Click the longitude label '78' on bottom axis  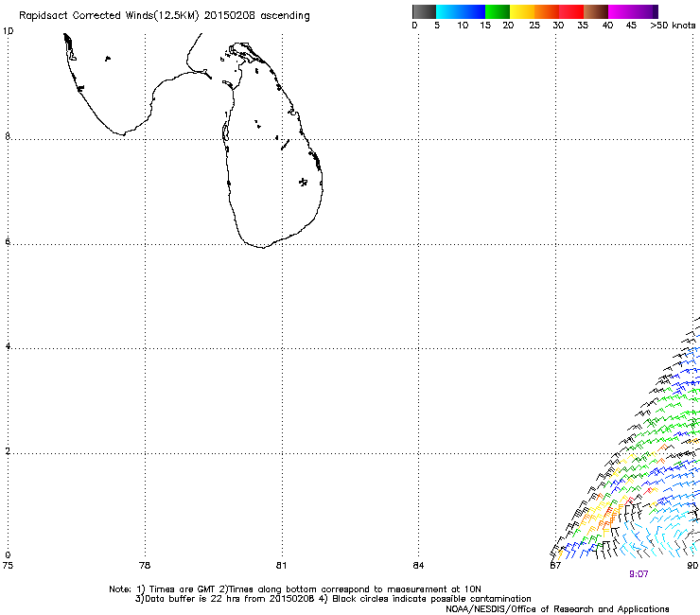(x=145, y=566)
